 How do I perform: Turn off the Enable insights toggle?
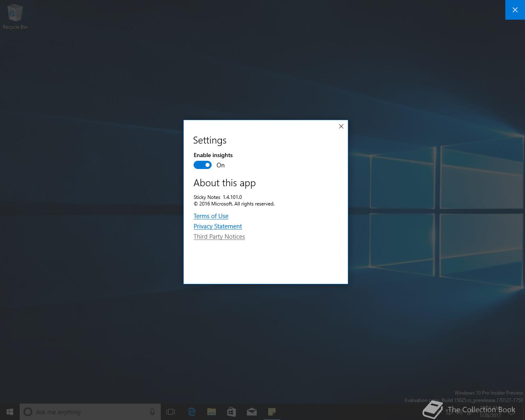click(203, 165)
